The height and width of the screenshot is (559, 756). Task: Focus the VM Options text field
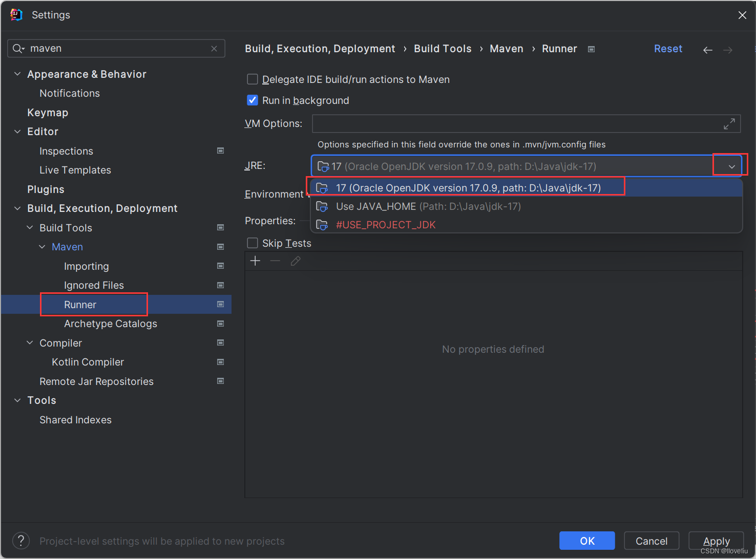[516, 123]
